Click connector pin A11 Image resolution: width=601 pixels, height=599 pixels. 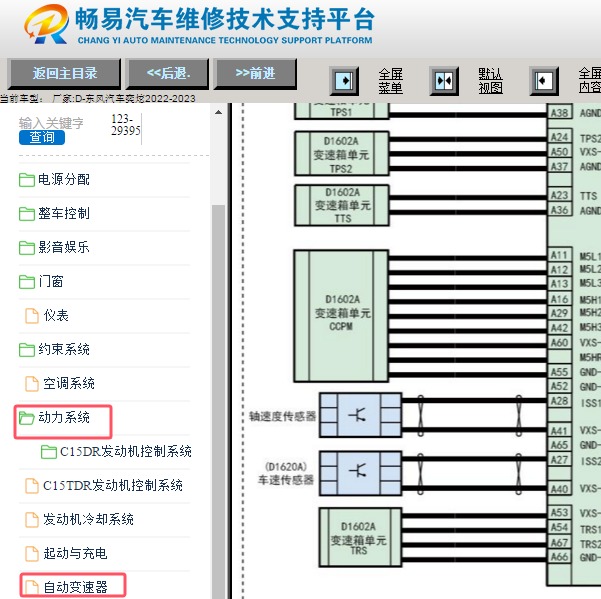(559, 255)
